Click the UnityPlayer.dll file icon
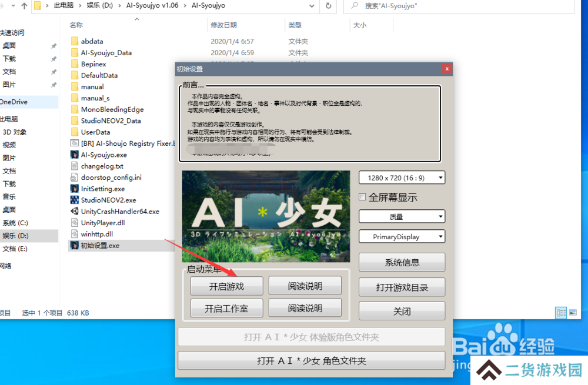Screen dimensions: 588x385 coord(74,223)
